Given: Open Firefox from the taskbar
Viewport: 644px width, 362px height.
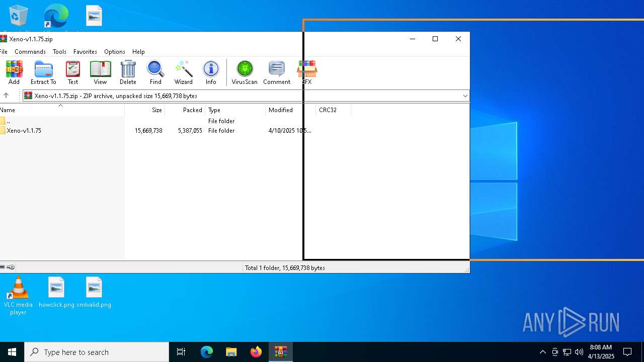Looking at the screenshot, I should click(x=256, y=352).
